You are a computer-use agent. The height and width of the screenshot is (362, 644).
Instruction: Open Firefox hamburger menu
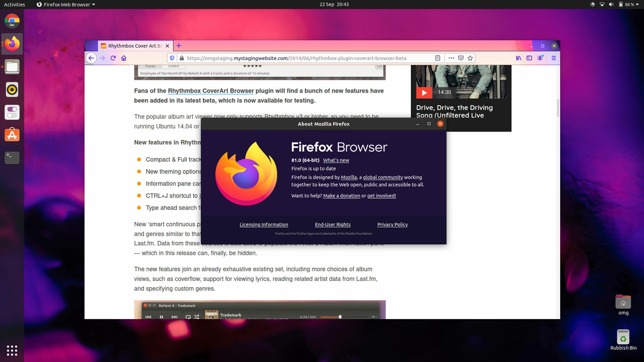pyautogui.click(x=554, y=58)
